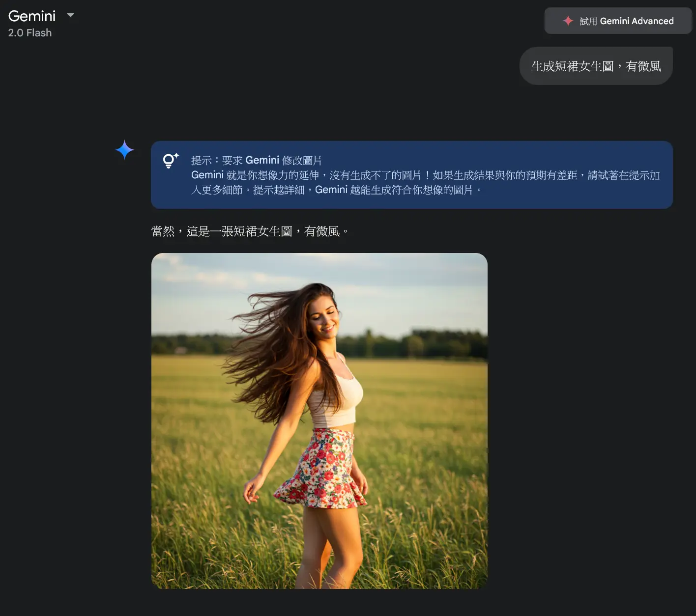
Task: Select the lightbulb icon in the tip banner
Action: point(170,160)
